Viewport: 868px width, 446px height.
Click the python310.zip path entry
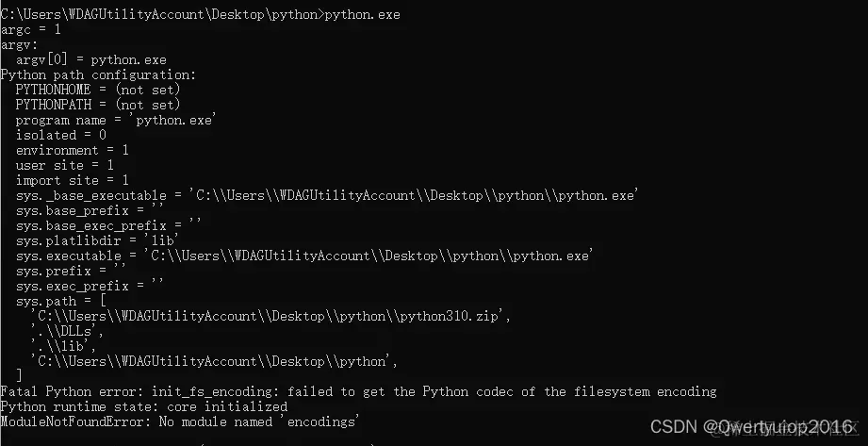pos(270,317)
